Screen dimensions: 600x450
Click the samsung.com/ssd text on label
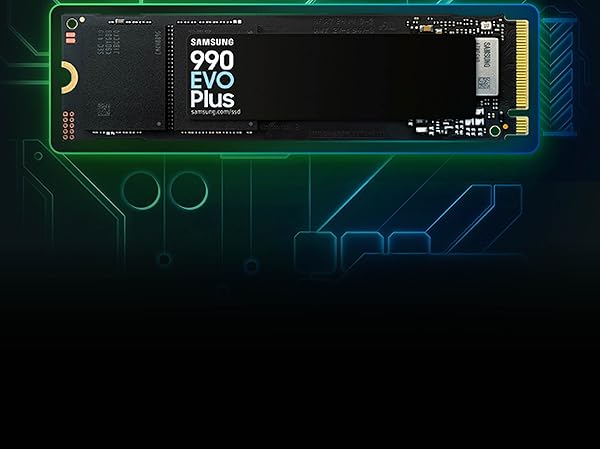[x=215, y=112]
